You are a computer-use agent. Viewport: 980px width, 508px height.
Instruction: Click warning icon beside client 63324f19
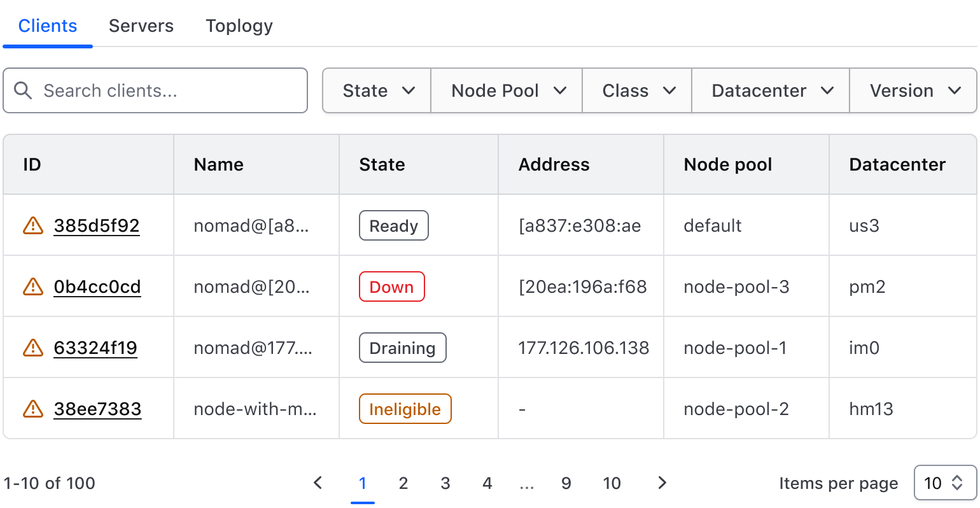tap(33, 348)
